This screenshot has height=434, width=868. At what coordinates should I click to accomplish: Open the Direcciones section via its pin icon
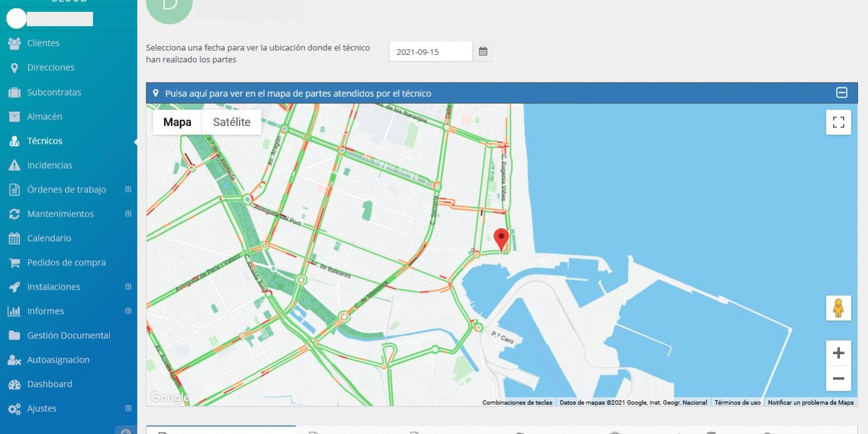coord(14,67)
